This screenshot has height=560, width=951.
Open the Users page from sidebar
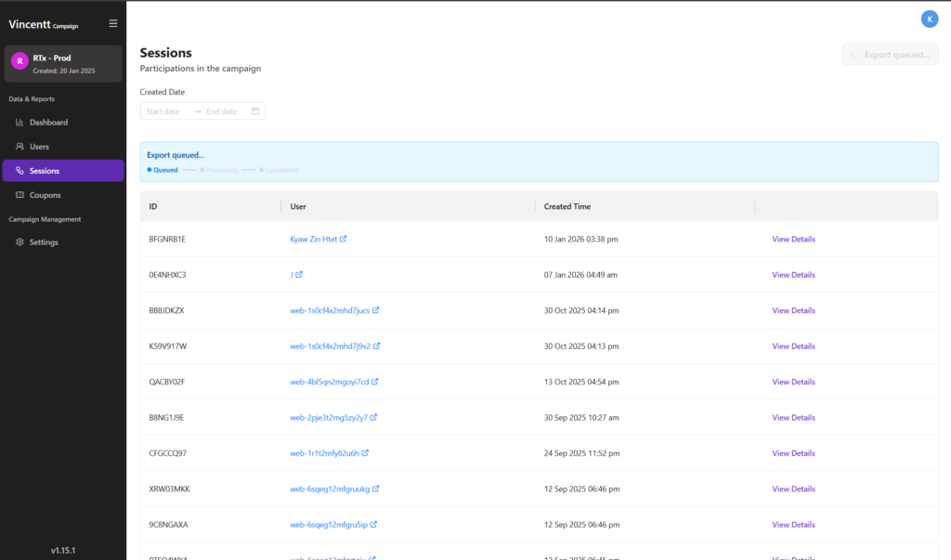click(39, 147)
